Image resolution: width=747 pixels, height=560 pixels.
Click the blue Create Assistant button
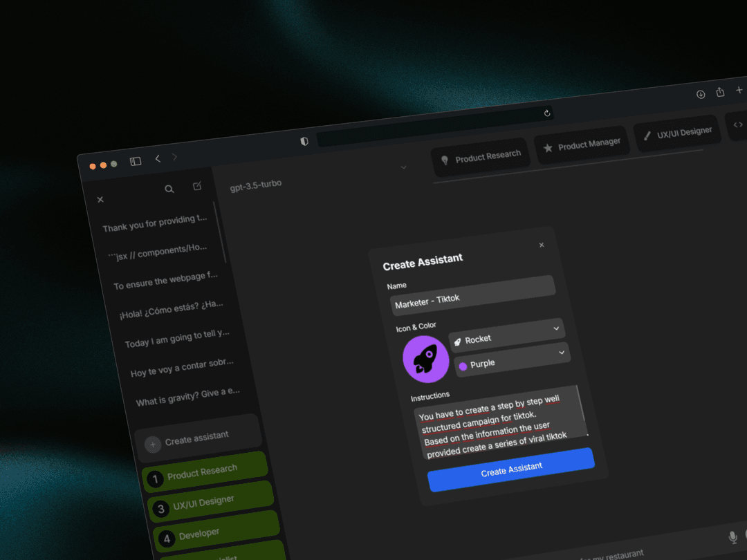511,469
